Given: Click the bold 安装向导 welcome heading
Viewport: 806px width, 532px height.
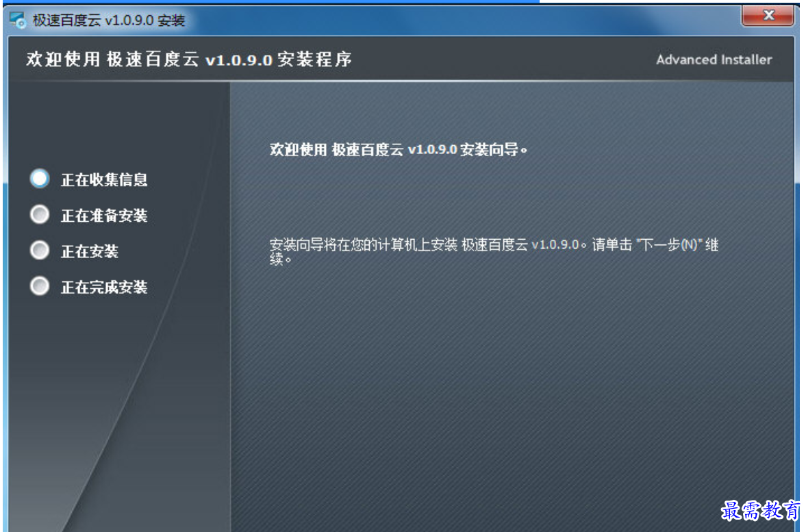Looking at the screenshot, I should (399, 149).
